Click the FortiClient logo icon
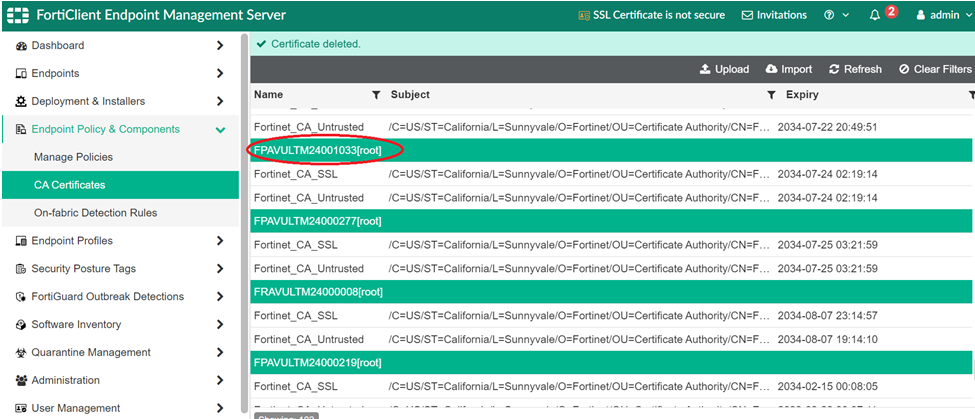975x419 pixels. (x=17, y=15)
